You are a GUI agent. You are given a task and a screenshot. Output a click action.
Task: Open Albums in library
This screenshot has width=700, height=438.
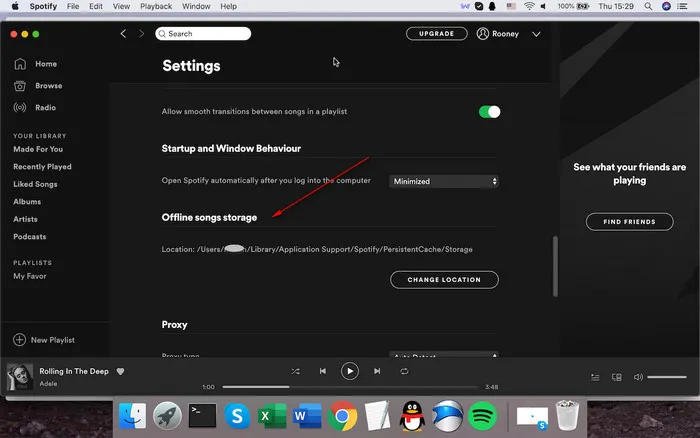point(27,202)
